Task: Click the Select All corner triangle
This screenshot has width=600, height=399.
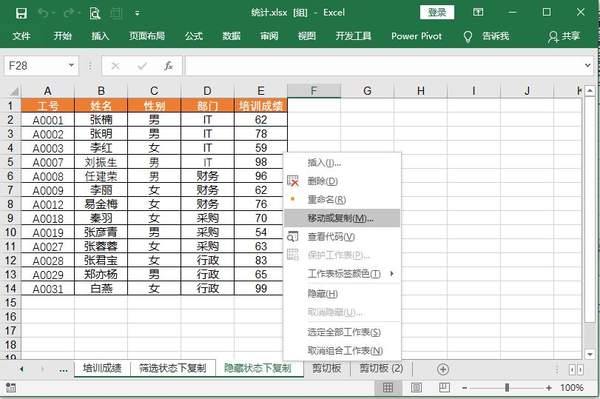Action: pyautogui.click(x=14, y=91)
